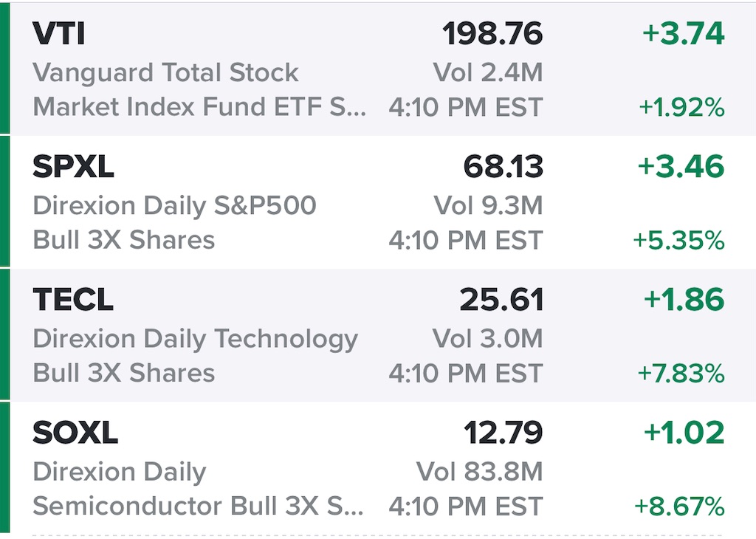Click the green indicator bar beside TECL

4,334
